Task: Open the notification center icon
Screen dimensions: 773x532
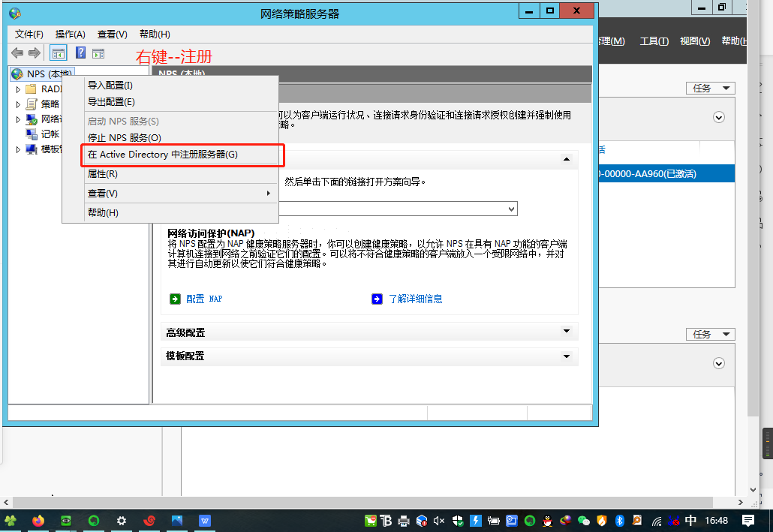Action: [x=747, y=521]
